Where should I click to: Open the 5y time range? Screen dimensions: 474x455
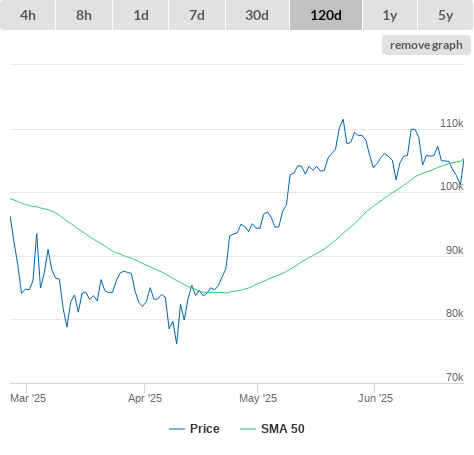[446, 15]
